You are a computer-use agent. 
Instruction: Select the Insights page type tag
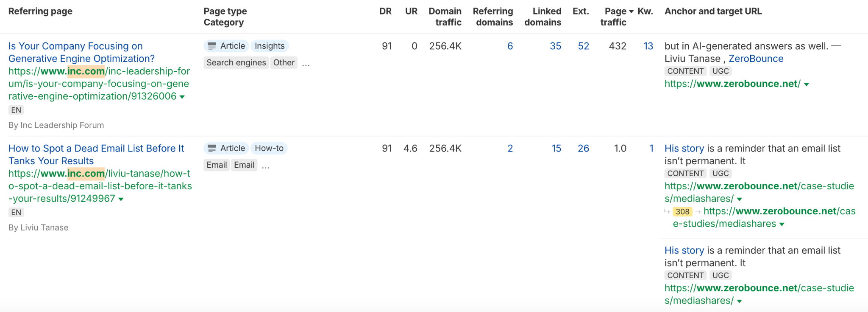click(x=270, y=46)
